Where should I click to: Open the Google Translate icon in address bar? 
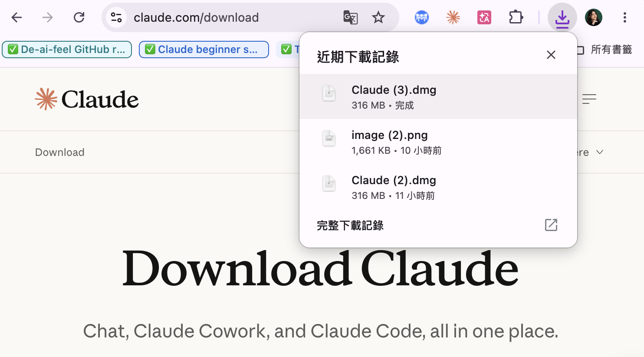(x=350, y=17)
